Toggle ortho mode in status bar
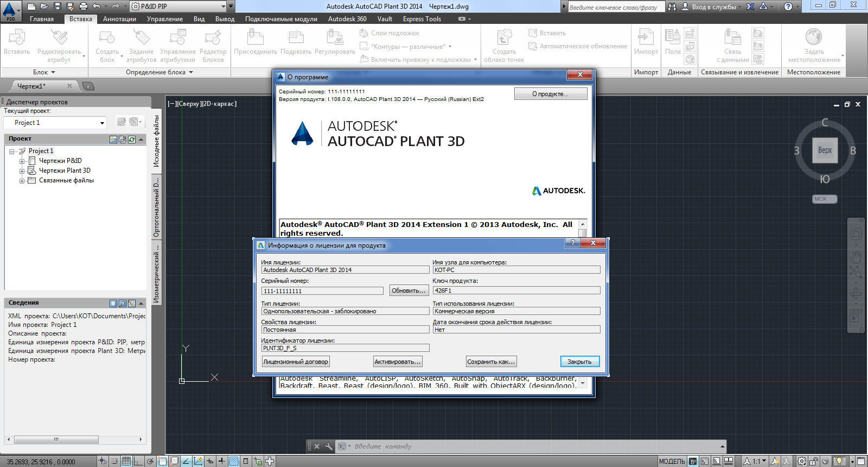868x467 pixels. click(x=138, y=461)
